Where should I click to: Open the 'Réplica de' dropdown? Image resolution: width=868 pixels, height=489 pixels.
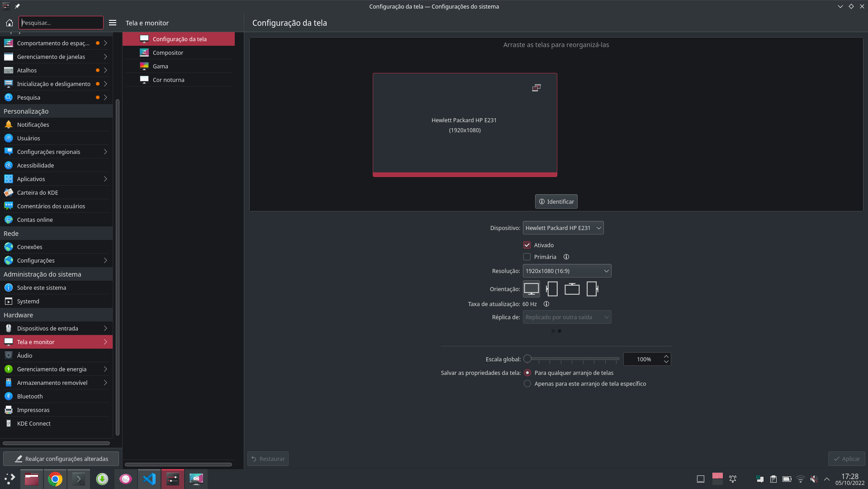pos(567,317)
